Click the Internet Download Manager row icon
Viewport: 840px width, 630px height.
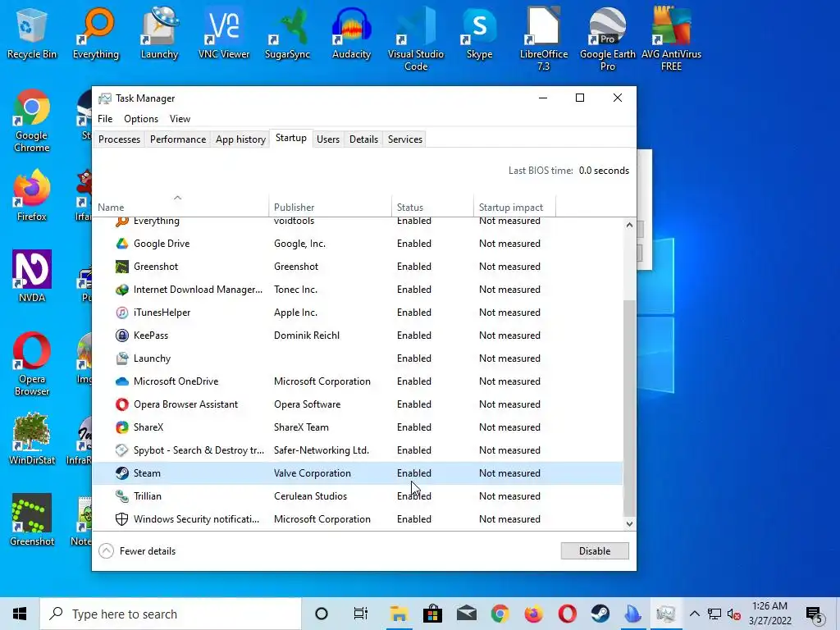click(x=122, y=290)
